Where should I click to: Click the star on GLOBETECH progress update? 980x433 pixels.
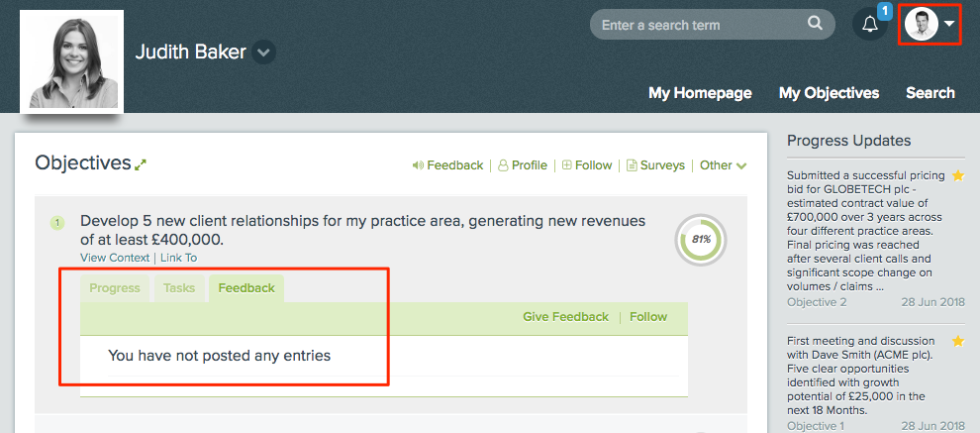point(958,175)
